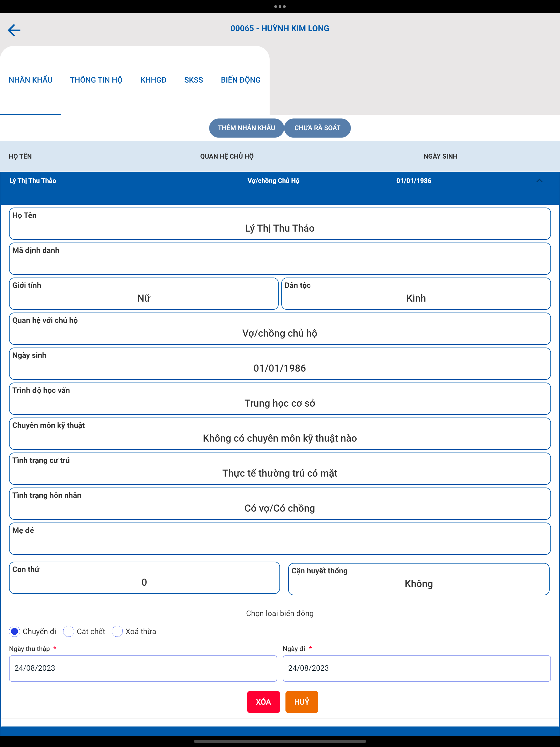Click the Họ Tên field

click(x=280, y=224)
